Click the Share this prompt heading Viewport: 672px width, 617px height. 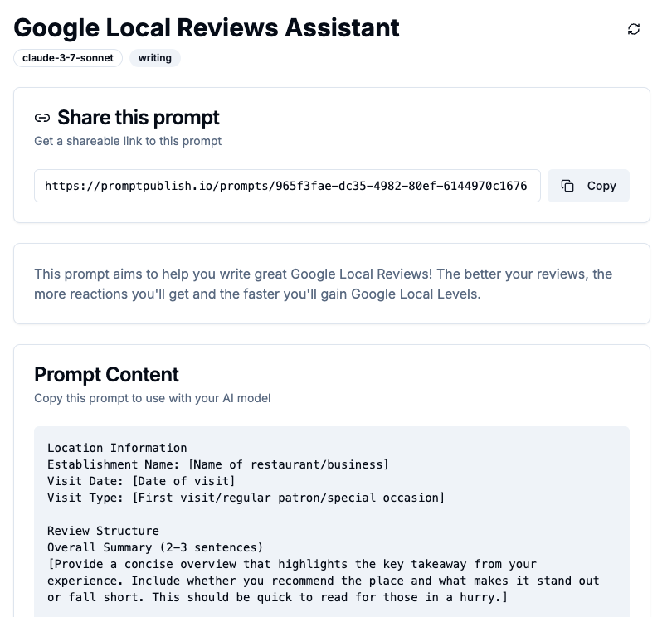point(139,118)
